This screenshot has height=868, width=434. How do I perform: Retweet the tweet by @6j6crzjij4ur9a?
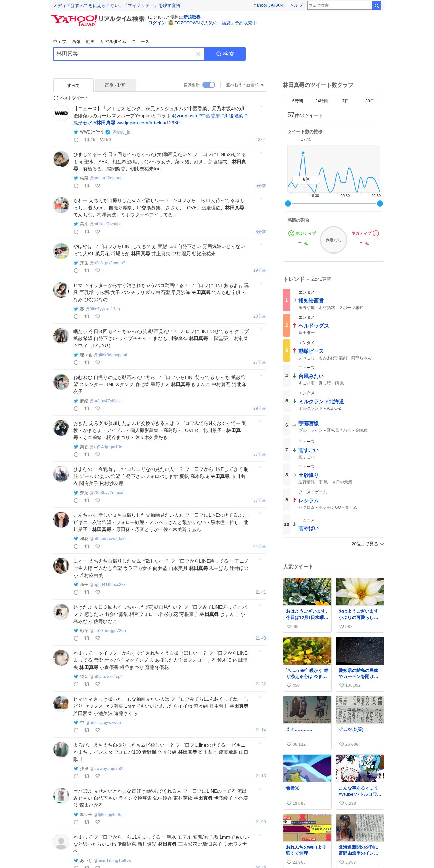point(87,822)
